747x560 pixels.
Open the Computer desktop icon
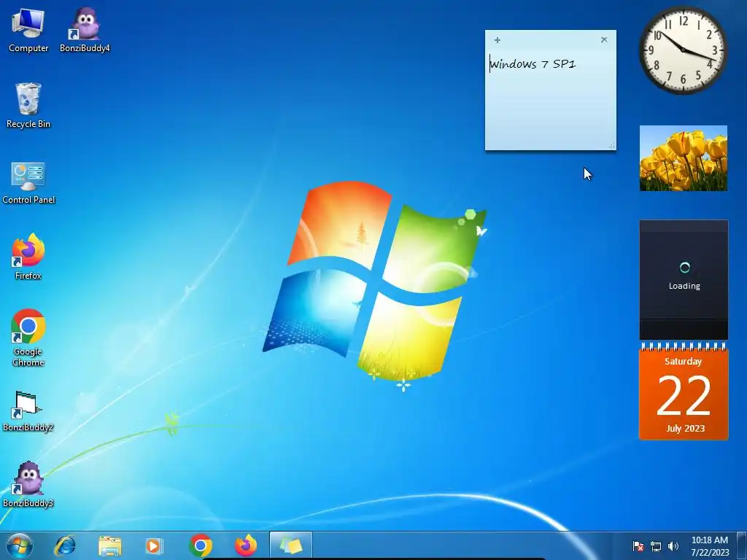tap(28, 29)
